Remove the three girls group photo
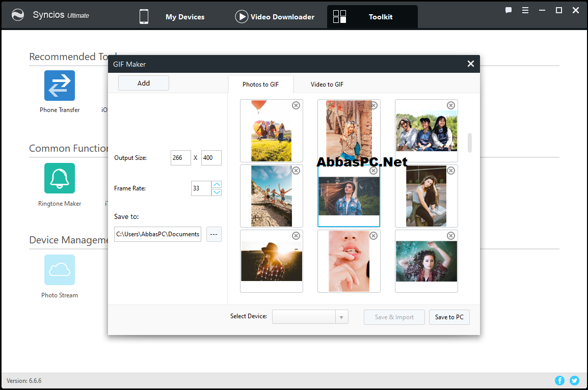 [x=451, y=105]
